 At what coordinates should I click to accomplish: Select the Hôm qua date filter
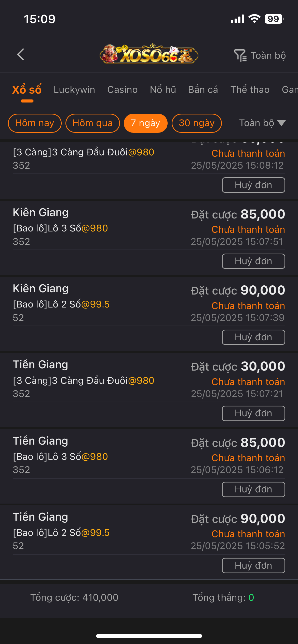click(x=92, y=123)
